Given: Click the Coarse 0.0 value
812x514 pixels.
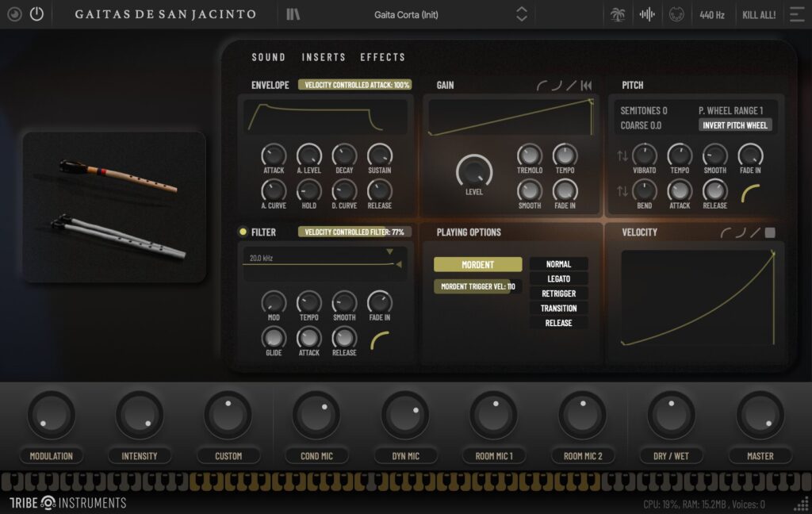Looking at the screenshot, I should [x=641, y=125].
